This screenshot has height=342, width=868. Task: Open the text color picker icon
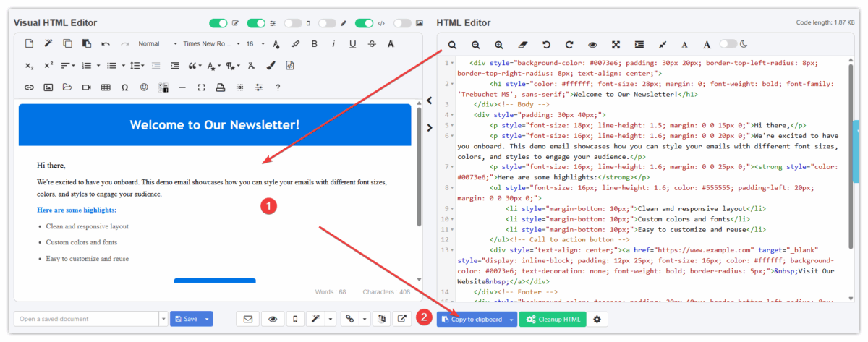(276, 44)
